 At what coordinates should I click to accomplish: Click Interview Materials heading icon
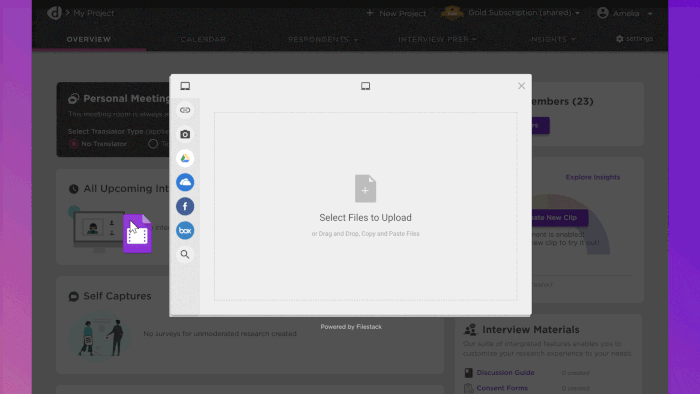(470, 330)
